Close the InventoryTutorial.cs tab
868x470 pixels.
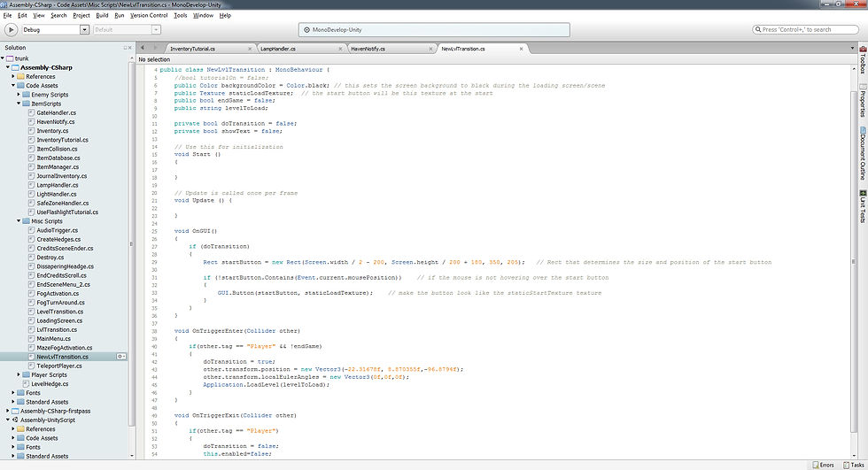tap(250, 49)
